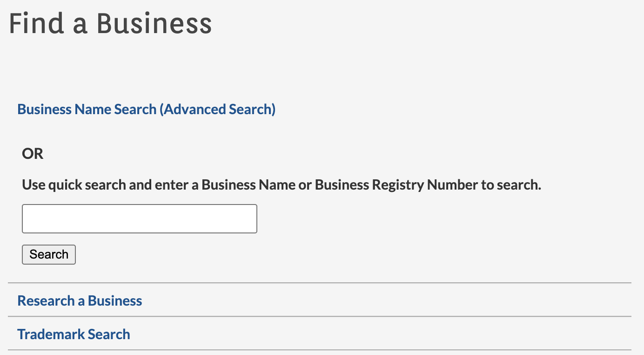Click the word "Business" in the page title

(154, 23)
